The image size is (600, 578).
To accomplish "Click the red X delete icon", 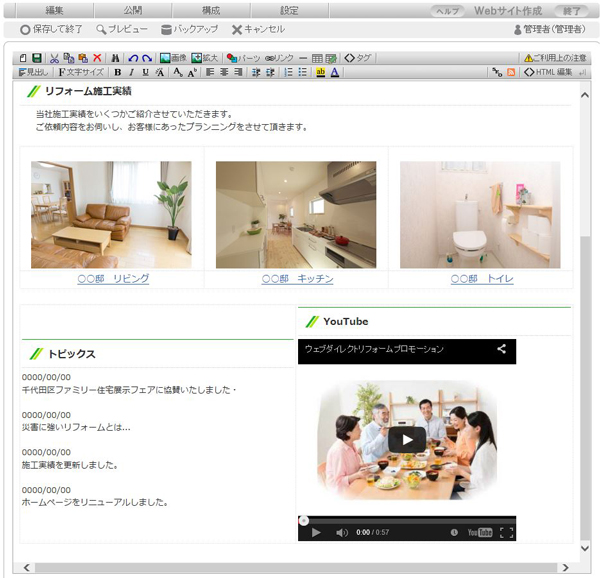I will coord(97,58).
